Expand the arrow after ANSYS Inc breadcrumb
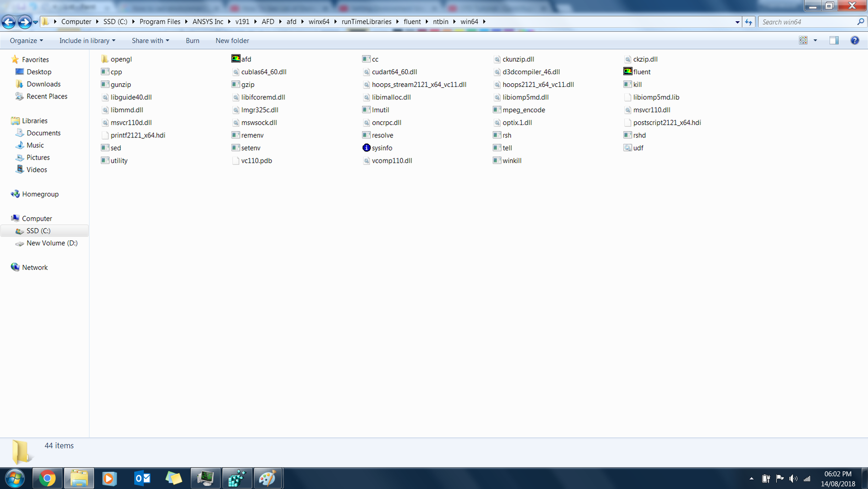 (x=229, y=22)
